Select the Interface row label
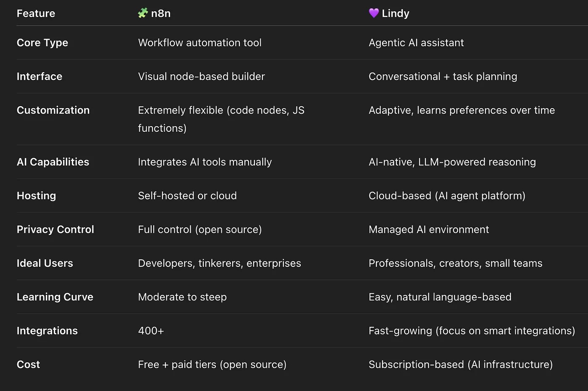 [39, 76]
